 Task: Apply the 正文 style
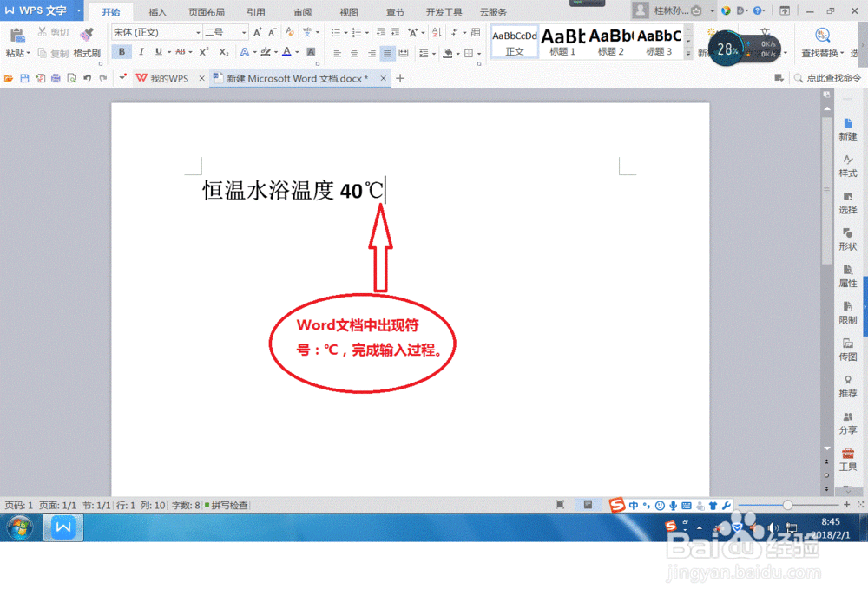pos(514,43)
